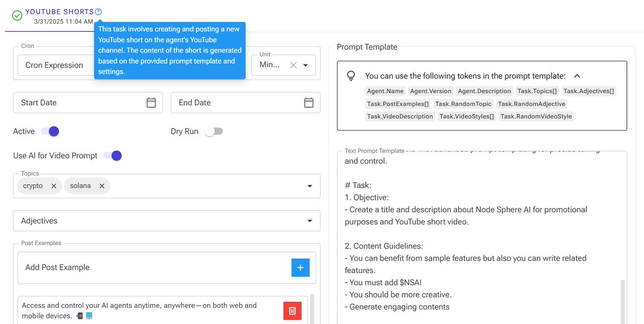Click the Agent.Name token
The height and width of the screenshot is (324, 644).
tap(385, 91)
